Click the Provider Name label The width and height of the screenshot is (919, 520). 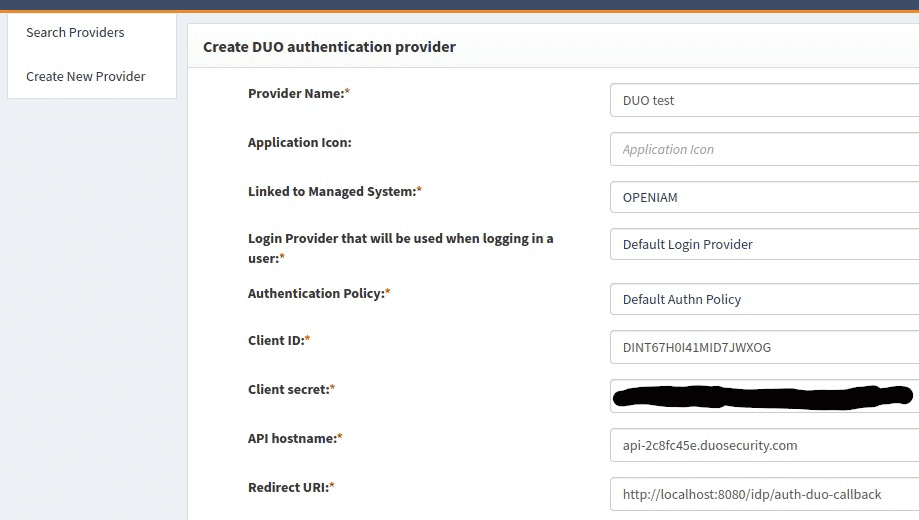coord(298,93)
